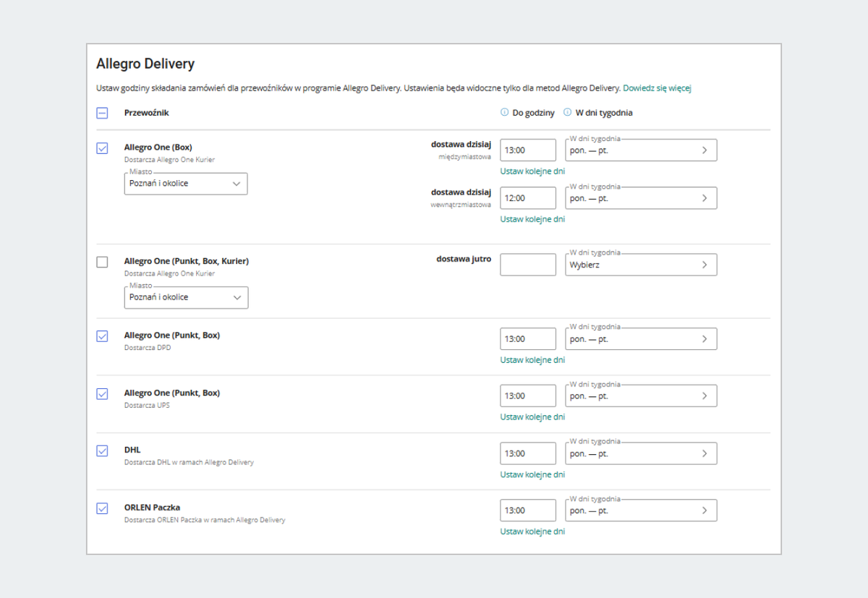Image resolution: width=868 pixels, height=598 pixels.
Task: Click the Allegro One (Box) carrier name
Action: (158, 148)
